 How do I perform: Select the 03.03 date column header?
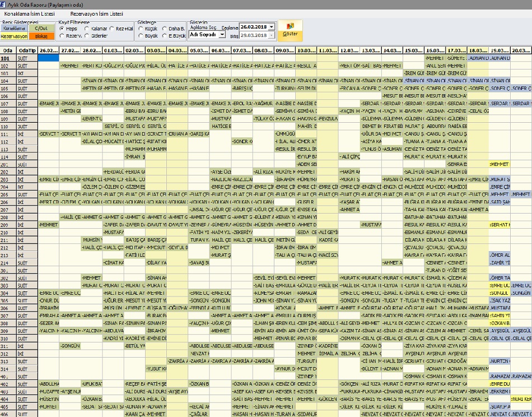[156, 50]
